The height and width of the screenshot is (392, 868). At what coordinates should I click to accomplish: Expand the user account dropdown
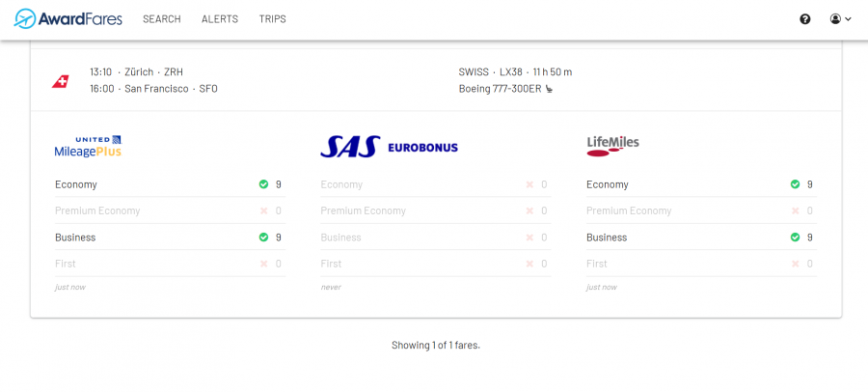tap(840, 18)
